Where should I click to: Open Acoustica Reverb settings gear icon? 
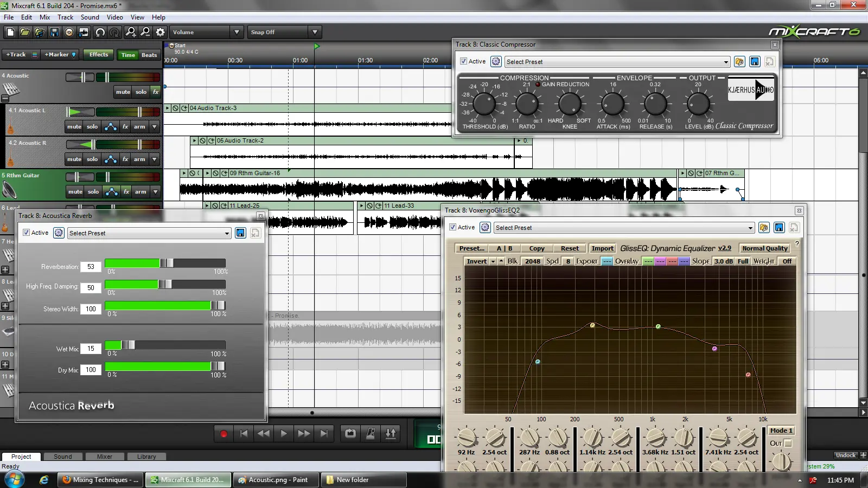click(59, 233)
